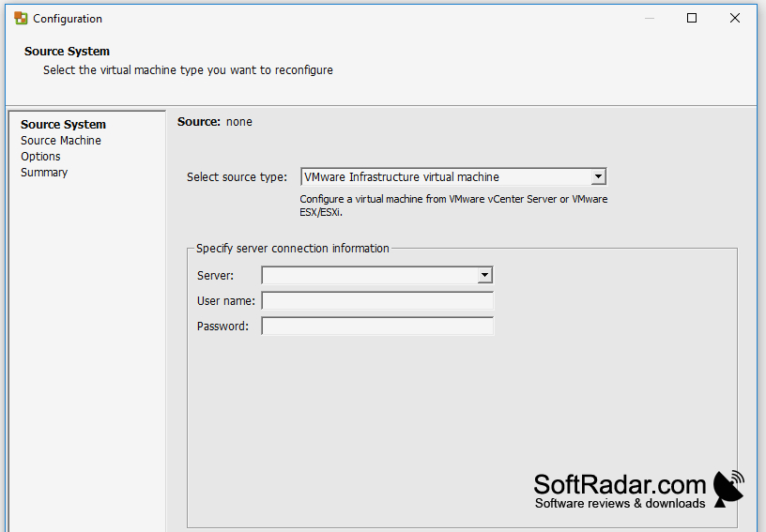Click into the User name field
766x532 pixels.
click(377, 300)
